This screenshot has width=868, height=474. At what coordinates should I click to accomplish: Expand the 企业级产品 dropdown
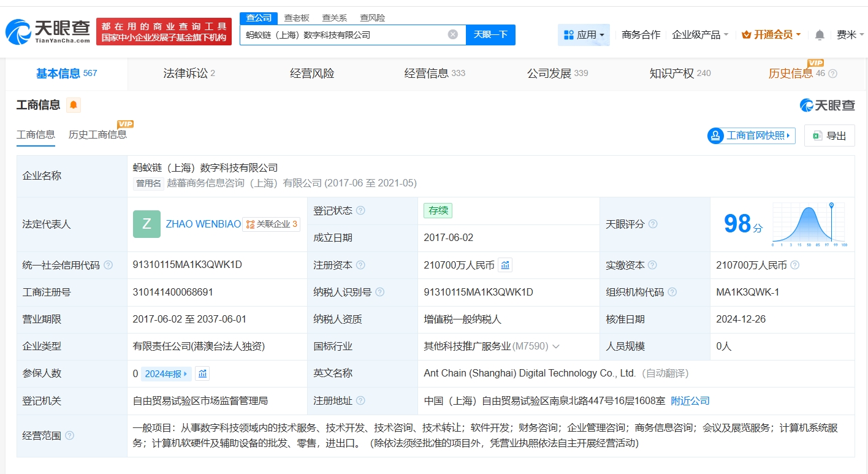[700, 35]
